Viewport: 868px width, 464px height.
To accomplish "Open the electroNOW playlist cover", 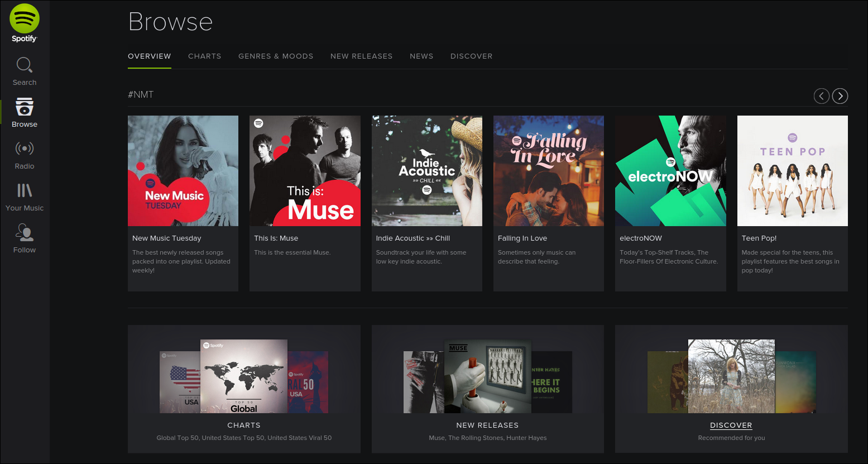I will click(x=670, y=171).
